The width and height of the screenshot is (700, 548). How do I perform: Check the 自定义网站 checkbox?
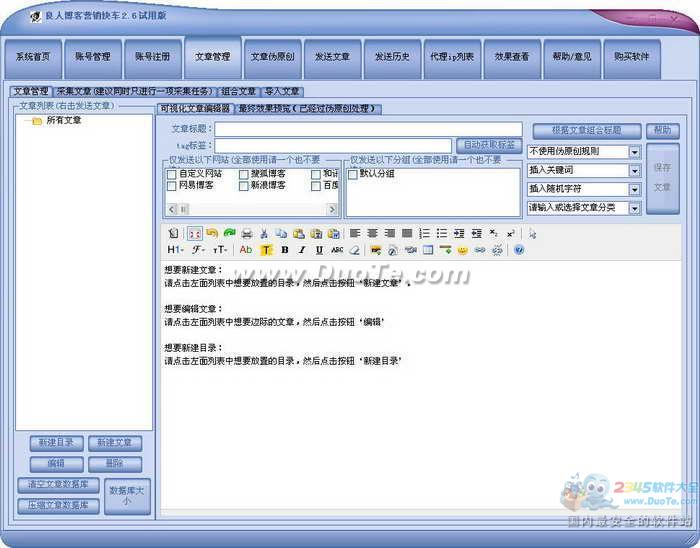tap(172, 173)
